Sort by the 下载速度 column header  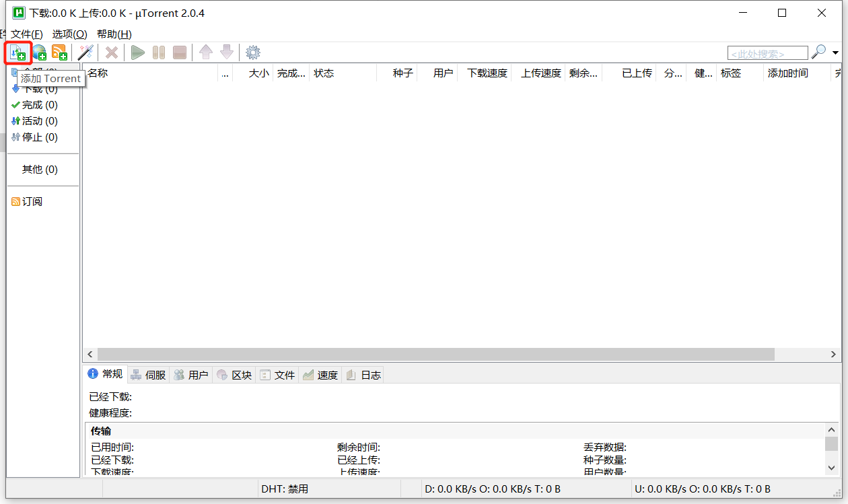[x=484, y=73]
